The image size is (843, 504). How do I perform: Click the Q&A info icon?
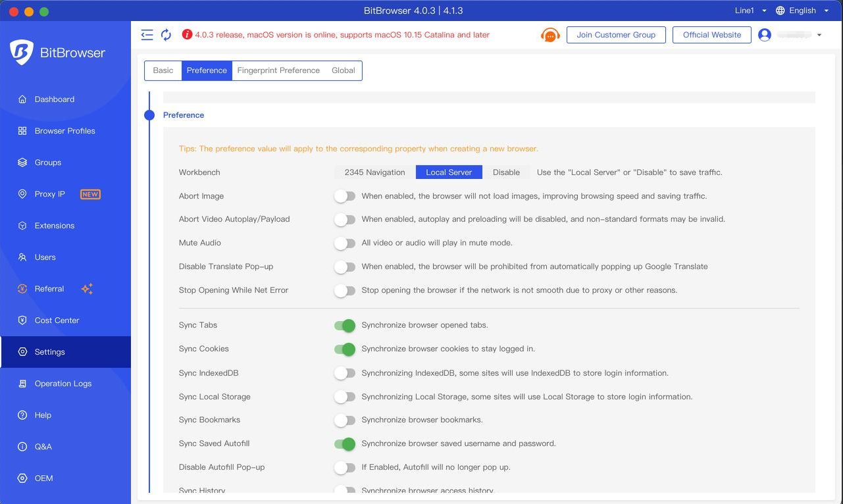[x=22, y=447]
